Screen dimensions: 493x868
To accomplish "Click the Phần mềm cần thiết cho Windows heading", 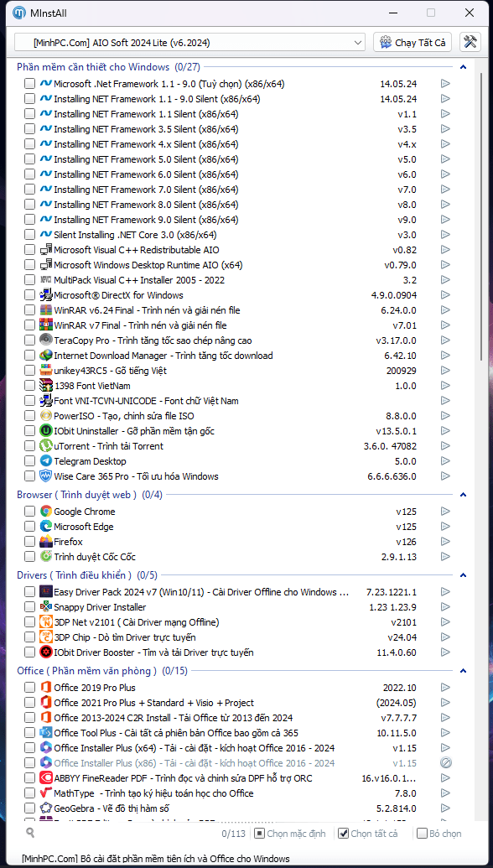I will click(x=93, y=67).
